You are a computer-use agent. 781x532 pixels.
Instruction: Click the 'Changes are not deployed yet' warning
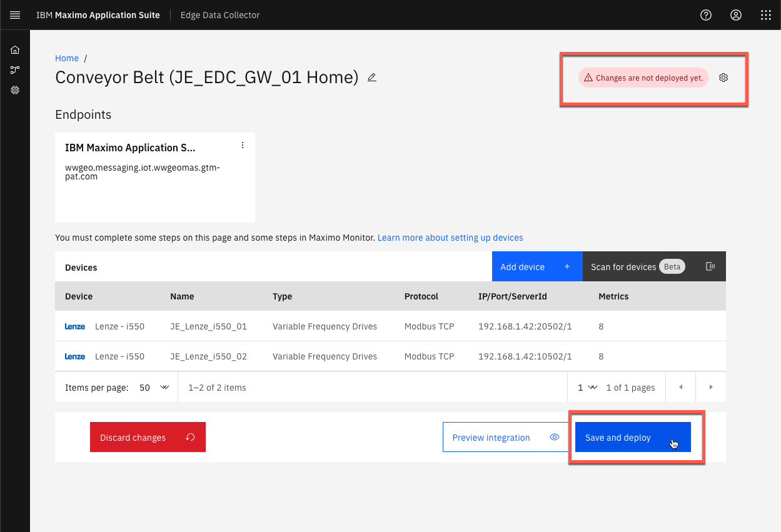click(643, 78)
